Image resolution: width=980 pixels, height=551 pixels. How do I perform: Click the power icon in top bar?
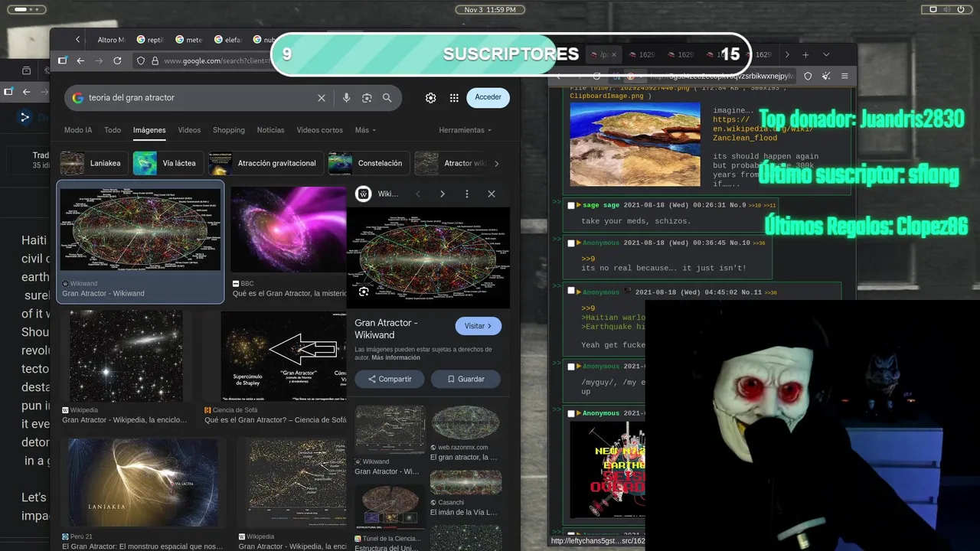point(962,9)
